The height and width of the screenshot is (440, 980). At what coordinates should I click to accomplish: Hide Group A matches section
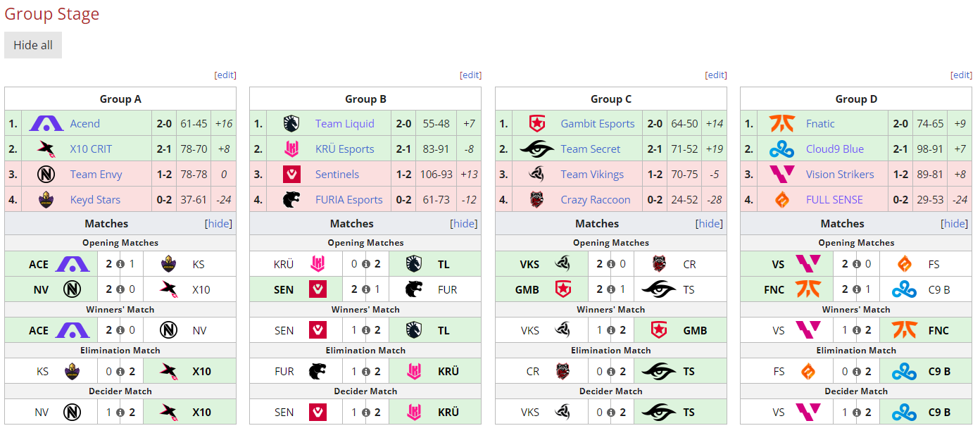218,224
